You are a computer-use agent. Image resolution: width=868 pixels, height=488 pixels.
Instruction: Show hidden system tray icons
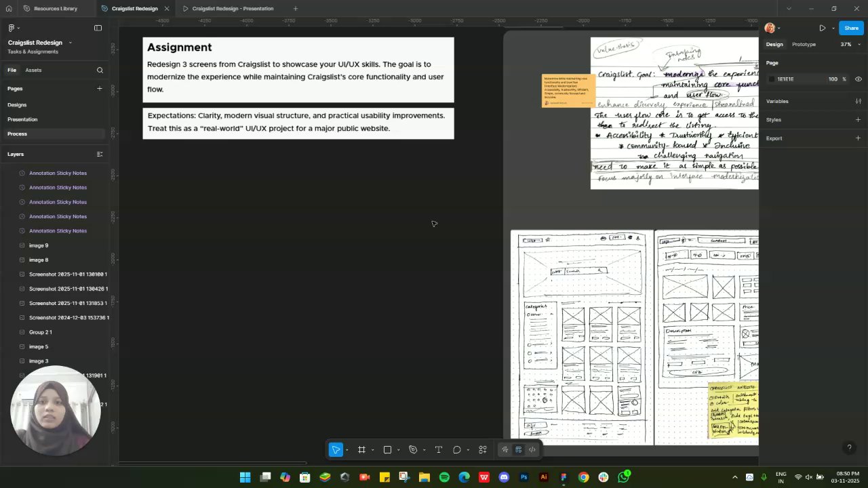coord(734,477)
